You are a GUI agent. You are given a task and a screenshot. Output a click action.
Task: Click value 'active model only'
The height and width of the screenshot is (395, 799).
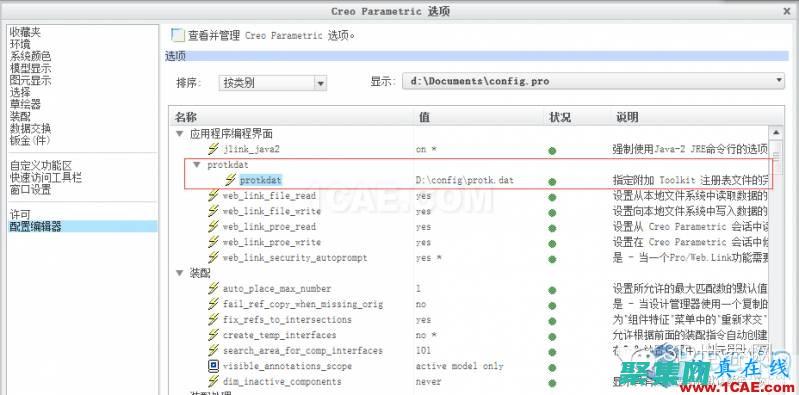pos(460,366)
